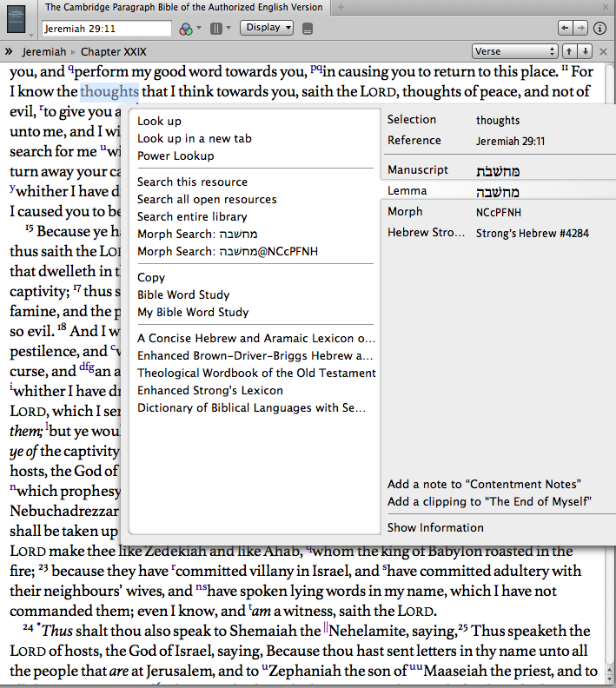Choose the Morph Search lemma-only entry
616x688 pixels.
pos(197,235)
